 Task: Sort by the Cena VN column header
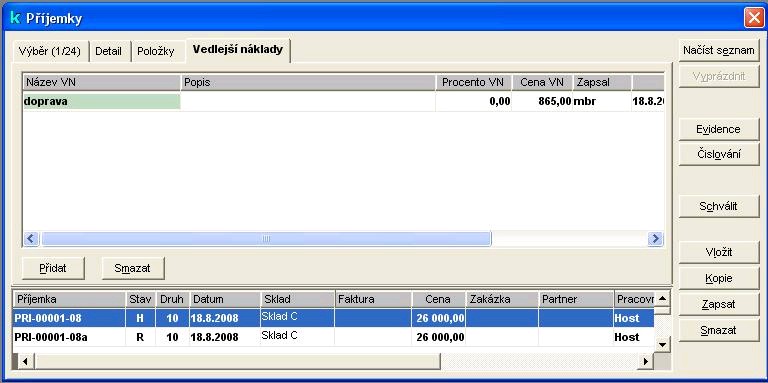[542, 82]
